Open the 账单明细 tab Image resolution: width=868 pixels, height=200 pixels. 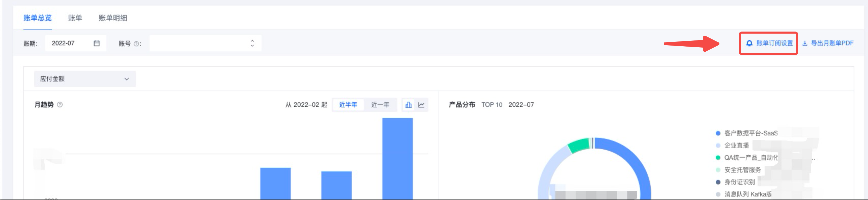112,18
